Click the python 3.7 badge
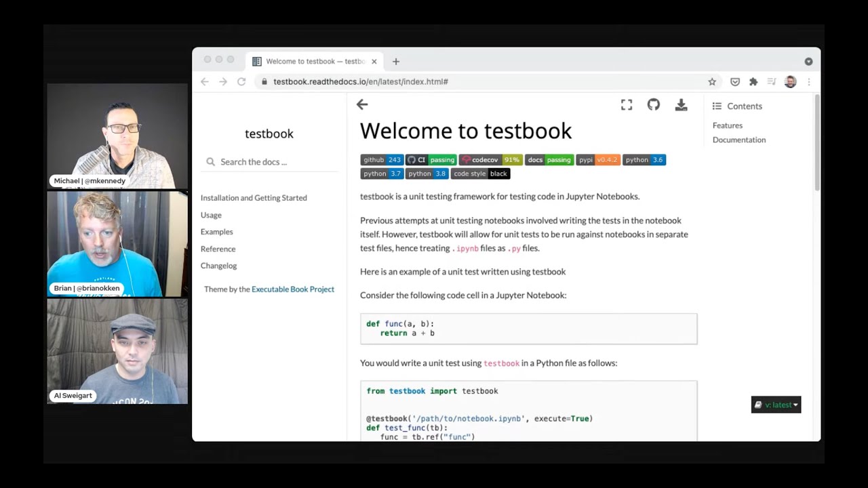Image resolution: width=868 pixels, height=488 pixels. 382,174
